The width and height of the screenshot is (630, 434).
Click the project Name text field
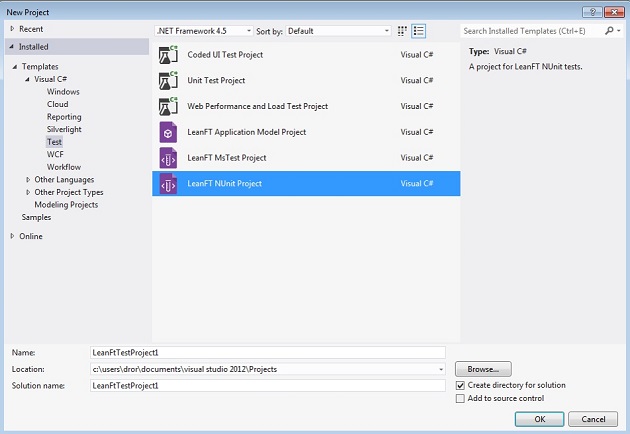click(267, 352)
